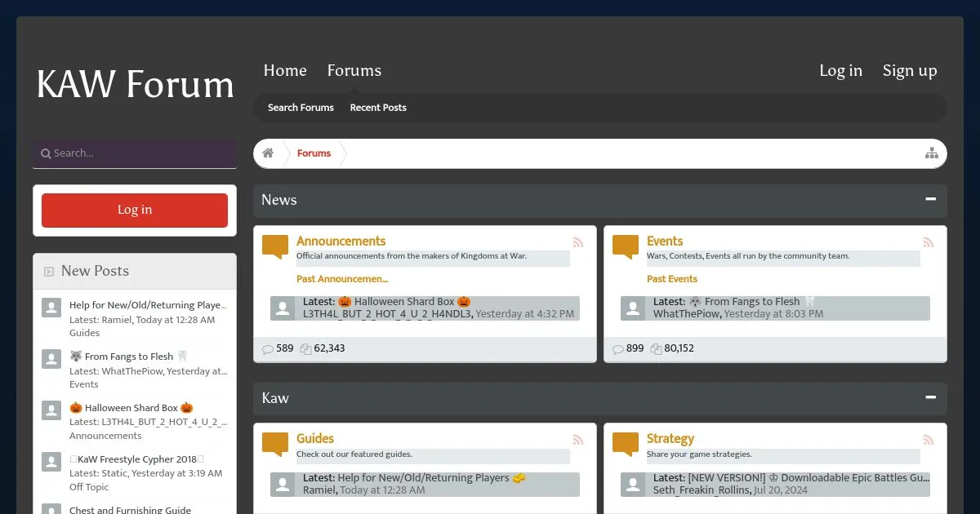
Task: Collapse the Kaw category section
Action: pos(930,397)
